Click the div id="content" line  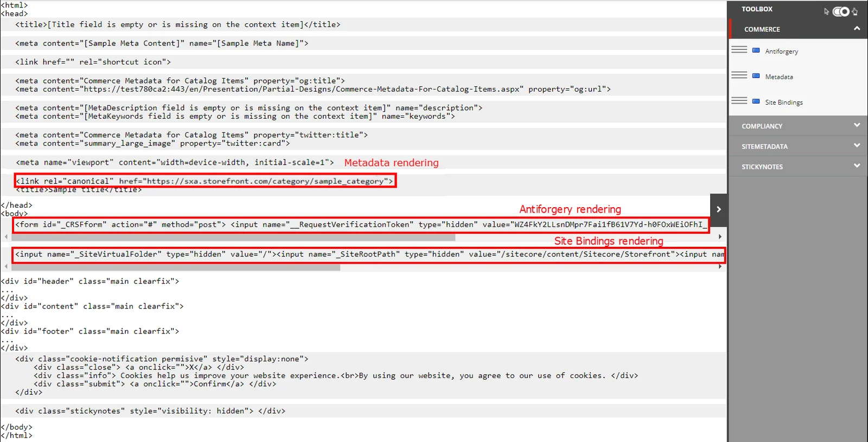[92, 306]
